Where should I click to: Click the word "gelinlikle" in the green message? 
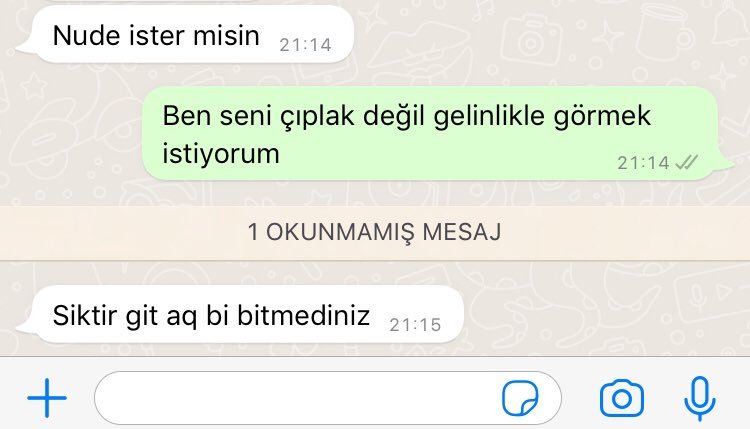click(x=488, y=116)
